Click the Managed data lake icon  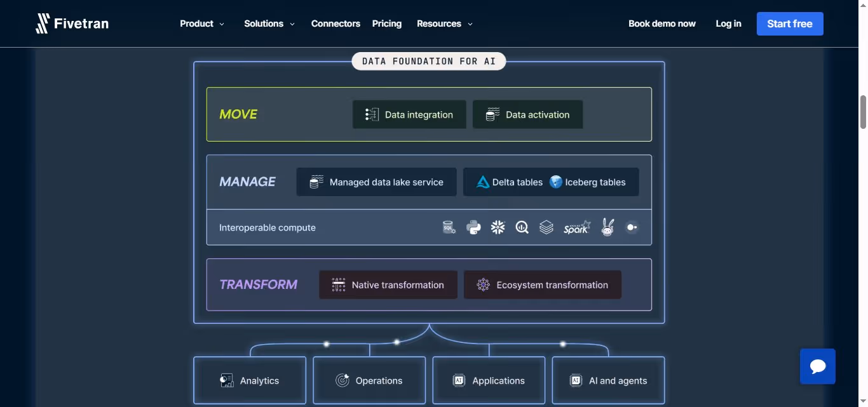(316, 182)
